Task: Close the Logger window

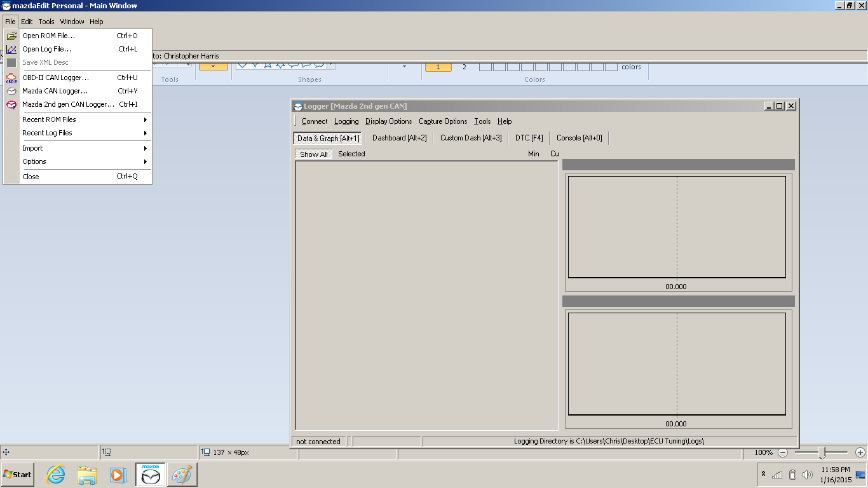Action: pos(791,106)
